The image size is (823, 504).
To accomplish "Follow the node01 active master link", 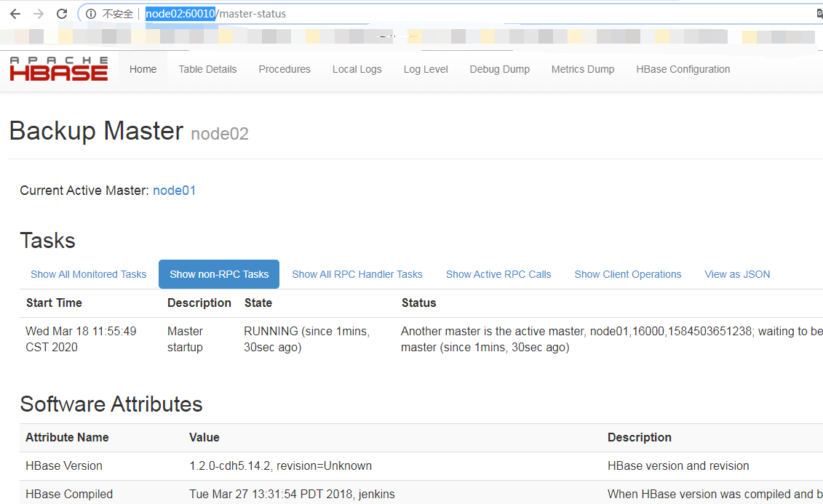I will [174, 191].
